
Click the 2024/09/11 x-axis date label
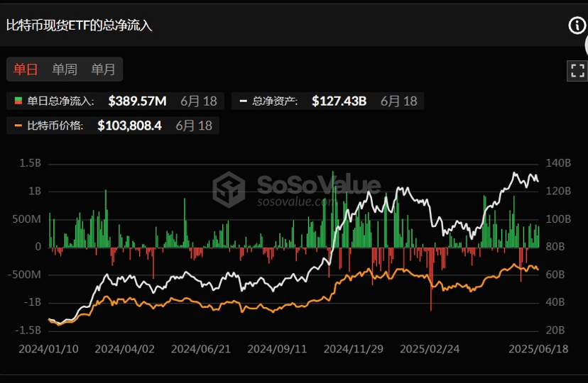(277, 349)
